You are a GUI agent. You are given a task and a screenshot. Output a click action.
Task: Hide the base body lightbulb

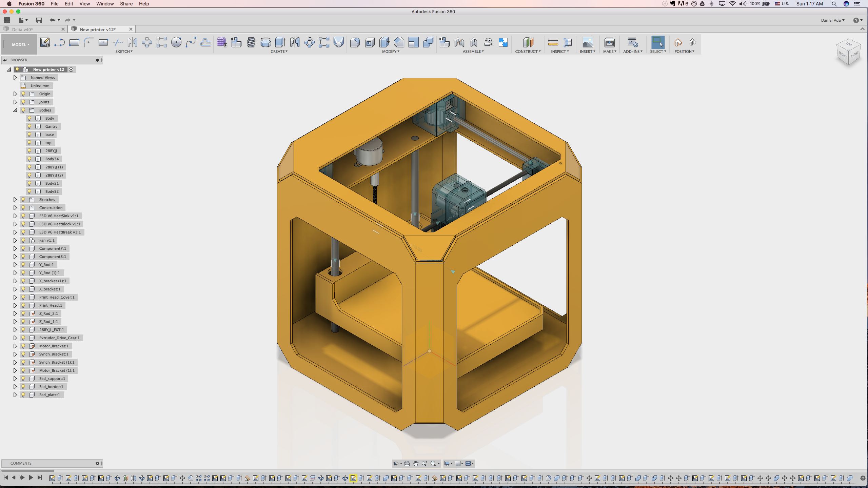(x=29, y=135)
